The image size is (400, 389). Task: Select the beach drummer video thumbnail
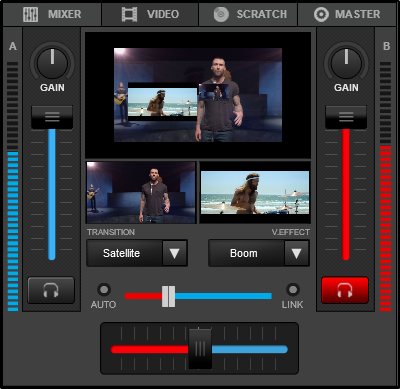(255, 192)
